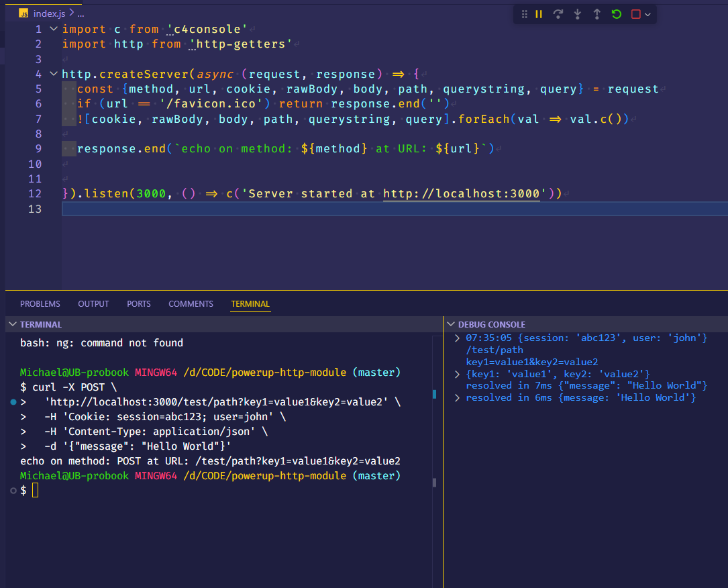
Task: Click 'http-getters' module string on line 2
Action: 241,44
